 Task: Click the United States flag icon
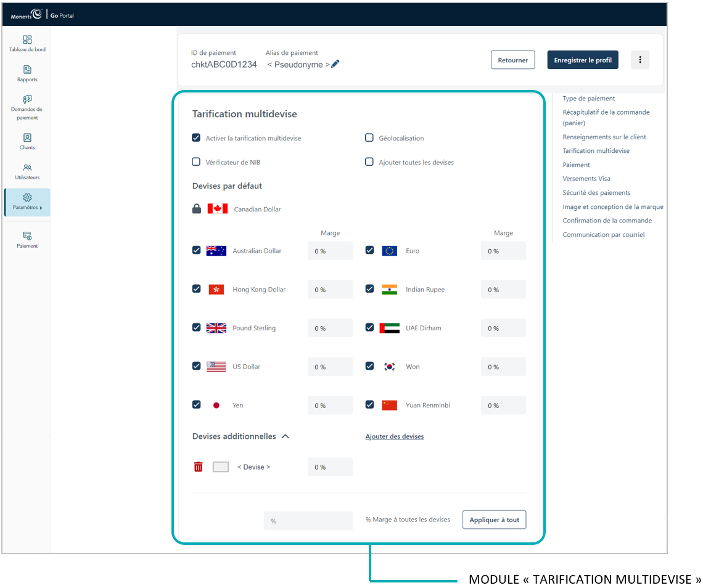pos(216,367)
